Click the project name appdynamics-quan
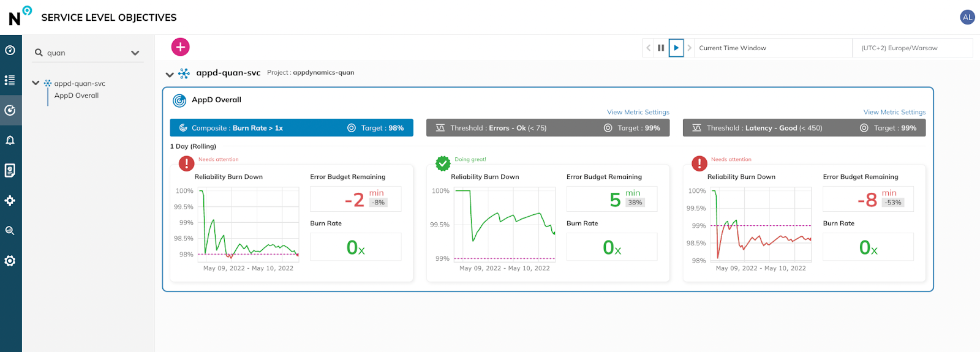980x352 pixels. tap(323, 72)
